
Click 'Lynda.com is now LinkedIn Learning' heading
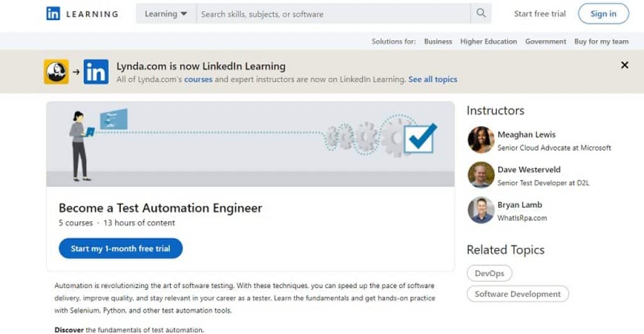201,66
